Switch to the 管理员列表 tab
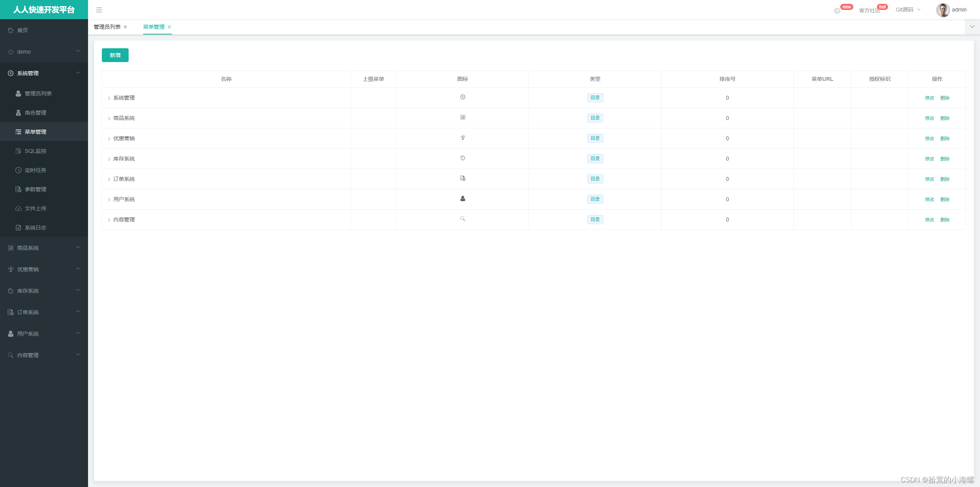Viewport: 980px width, 487px height. [107, 27]
